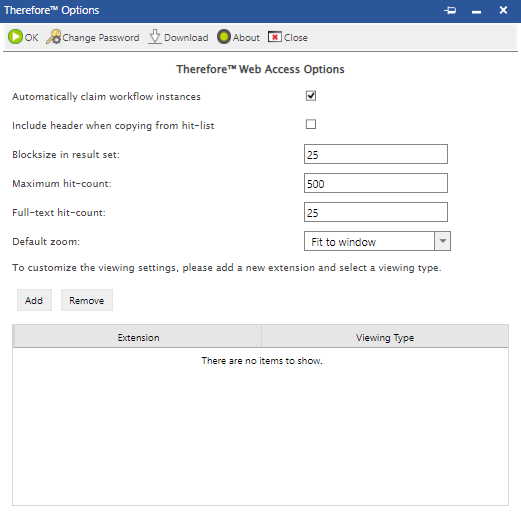Viewport: 521px width, 518px height.
Task: Open the Default zoom dropdown arrow
Action: click(443, 241)
